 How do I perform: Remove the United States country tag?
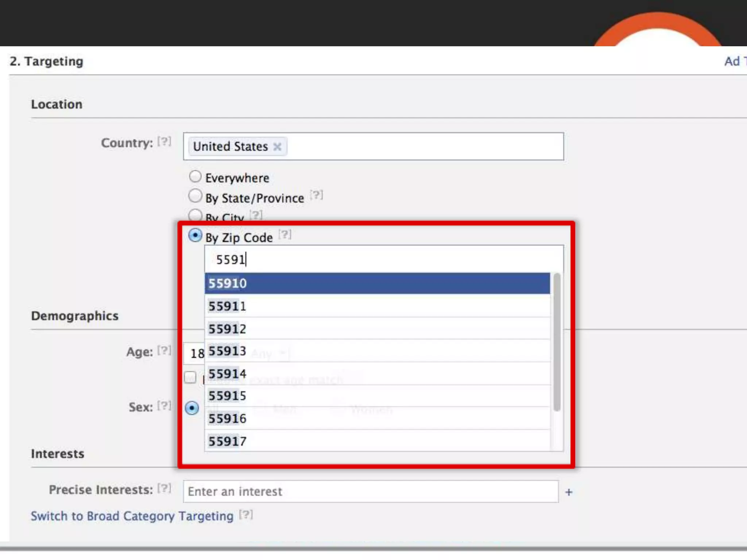(277, 147)
